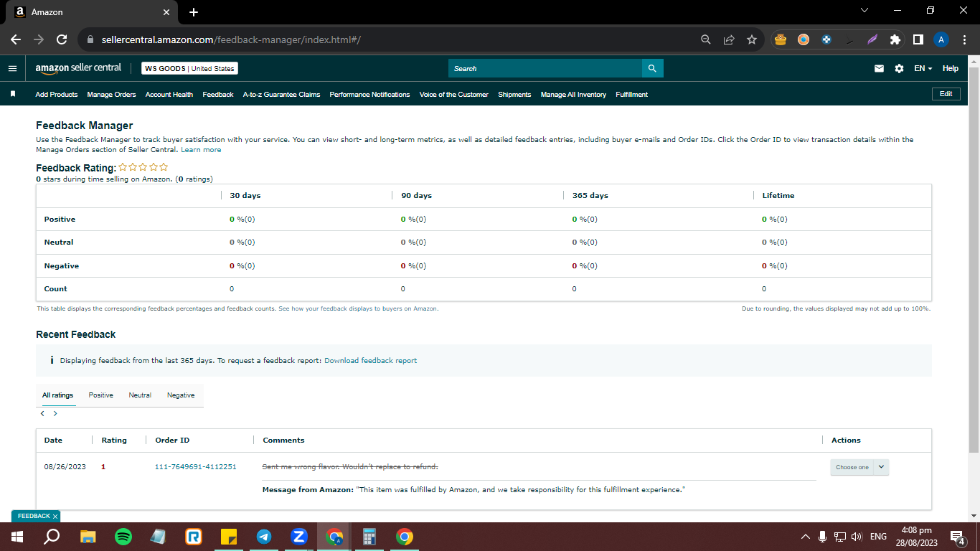Open Zoom from taskbar
The image size is (980, 551).
click(299, 537)
